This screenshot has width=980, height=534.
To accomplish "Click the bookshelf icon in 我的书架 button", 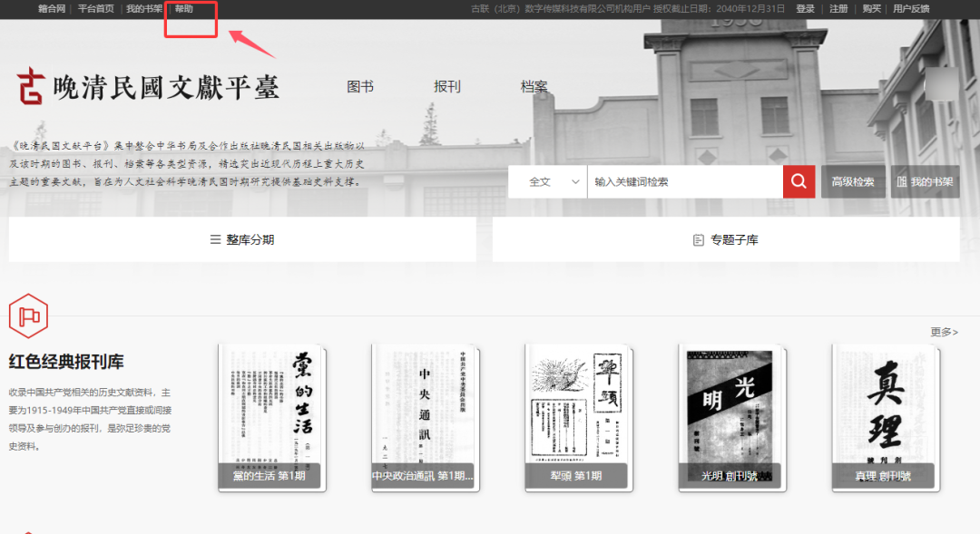I will (902, 182).
